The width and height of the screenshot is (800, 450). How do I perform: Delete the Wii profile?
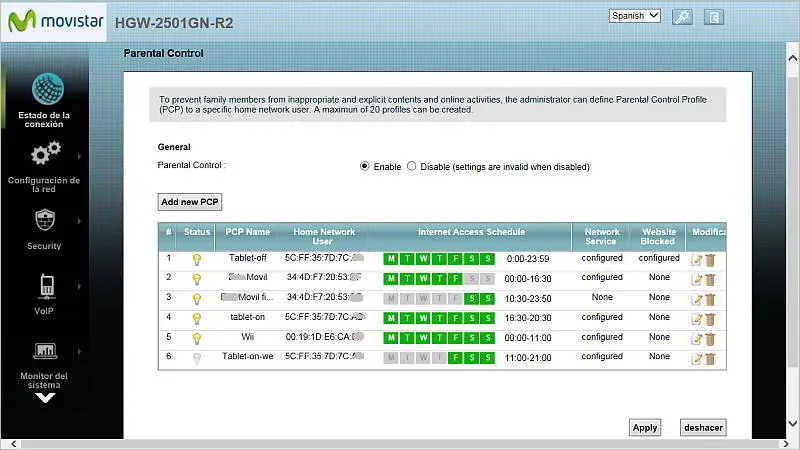click(710, 339)
